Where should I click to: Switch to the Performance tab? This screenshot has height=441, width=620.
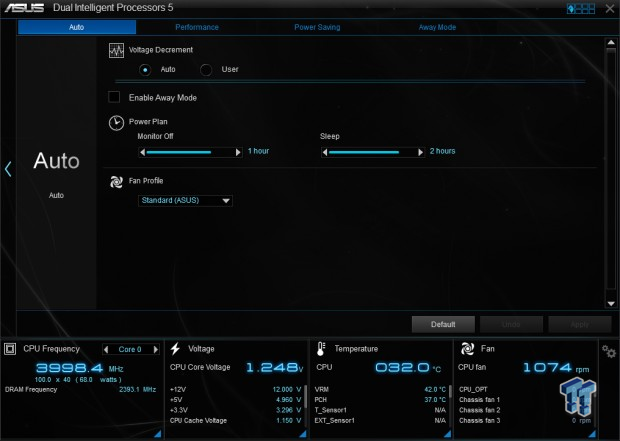[197, 27]
